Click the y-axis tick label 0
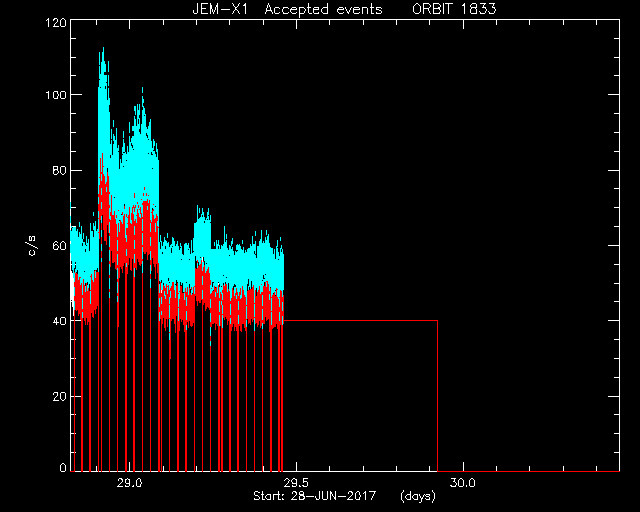640x512 pixels. (63, 467)
